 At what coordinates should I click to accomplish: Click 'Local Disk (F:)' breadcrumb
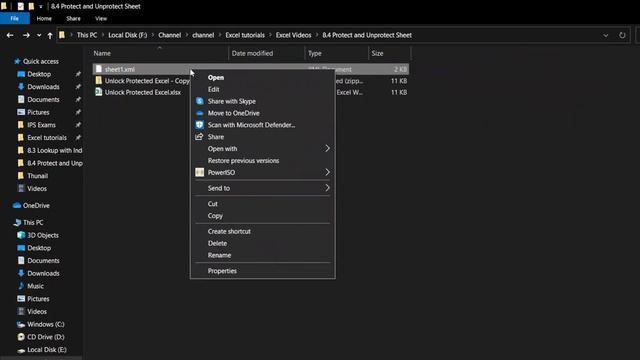pyautogui.click(x=127, y=35)
